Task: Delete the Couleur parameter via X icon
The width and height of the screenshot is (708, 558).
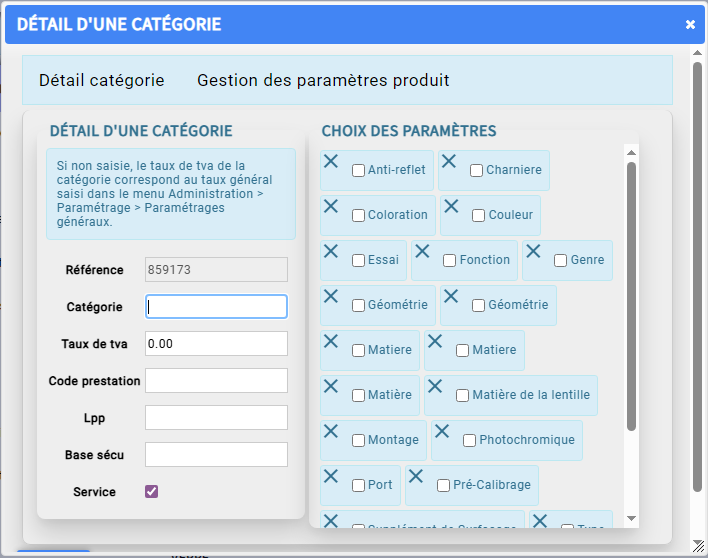Action: pos(451,206)
